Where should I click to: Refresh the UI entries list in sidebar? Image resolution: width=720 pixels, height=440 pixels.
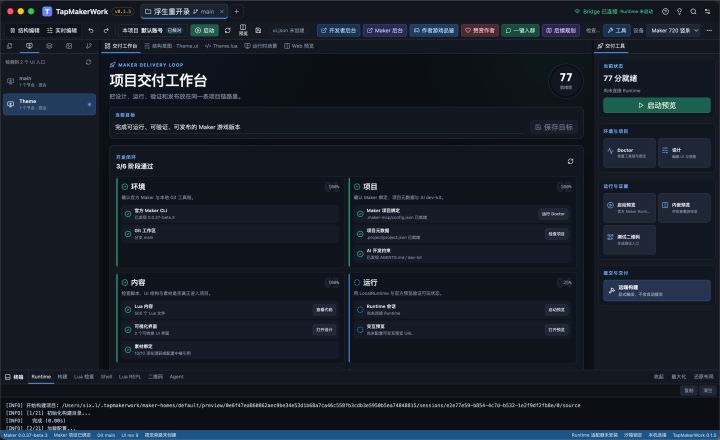coord(88,62)
